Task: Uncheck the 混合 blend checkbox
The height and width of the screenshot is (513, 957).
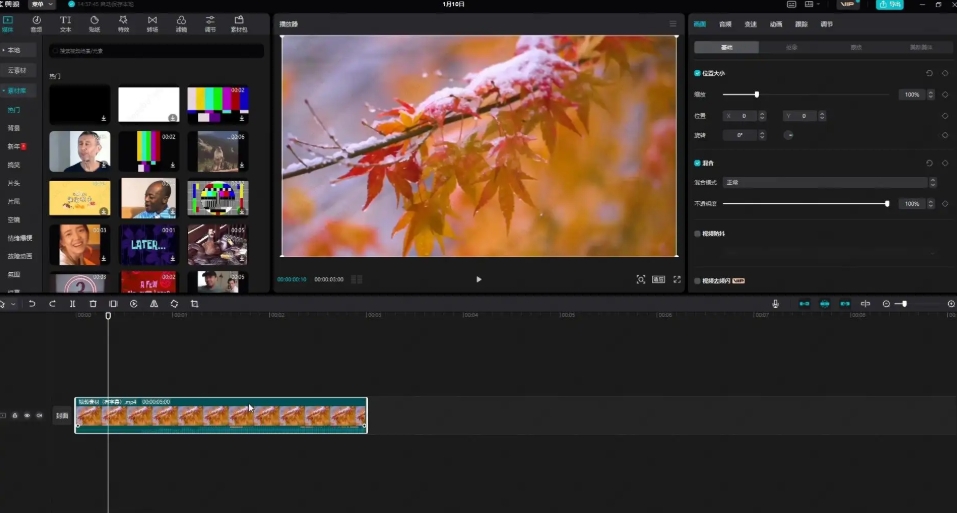Action: (697, 162)
